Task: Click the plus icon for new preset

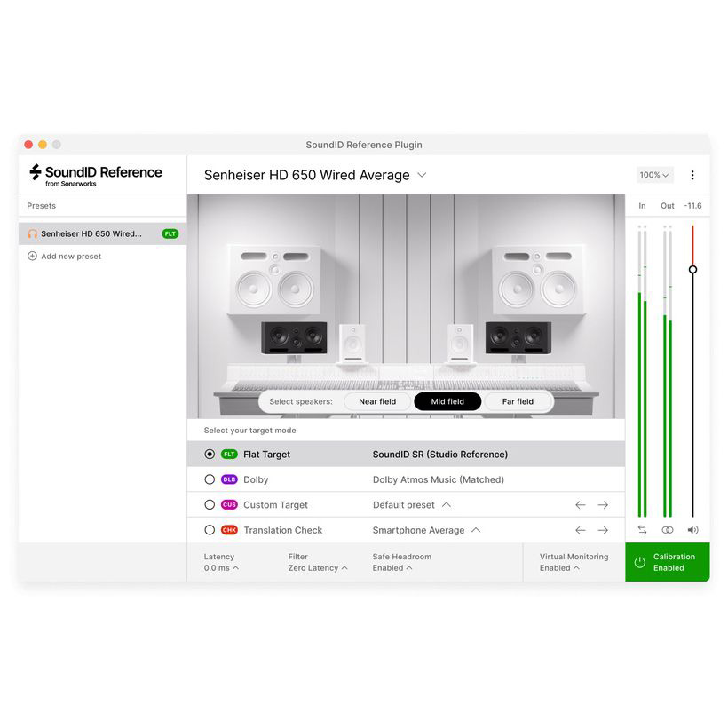Action: pos(32,256)
